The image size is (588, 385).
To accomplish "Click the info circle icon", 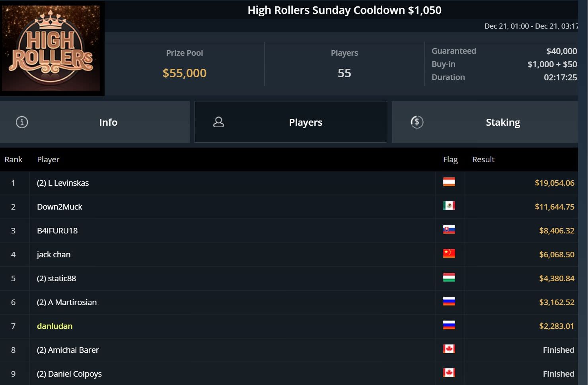I will [x=22, y=122].
